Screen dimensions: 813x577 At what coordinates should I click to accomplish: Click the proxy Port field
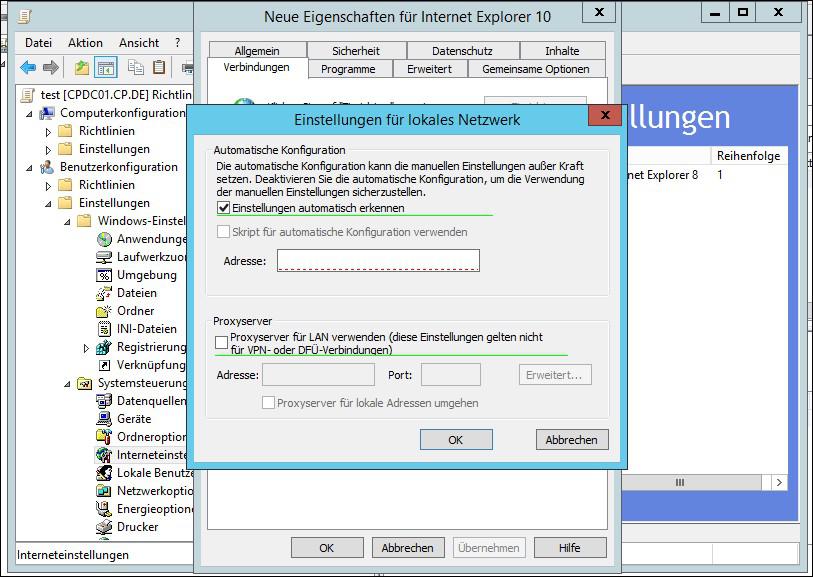click(451, 375)
